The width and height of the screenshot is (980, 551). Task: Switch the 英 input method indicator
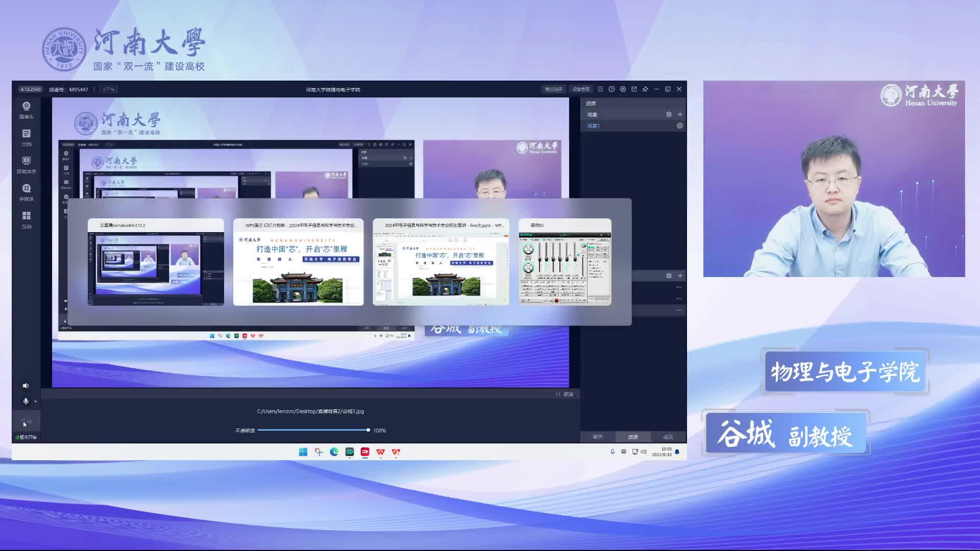tap(623, 452)
